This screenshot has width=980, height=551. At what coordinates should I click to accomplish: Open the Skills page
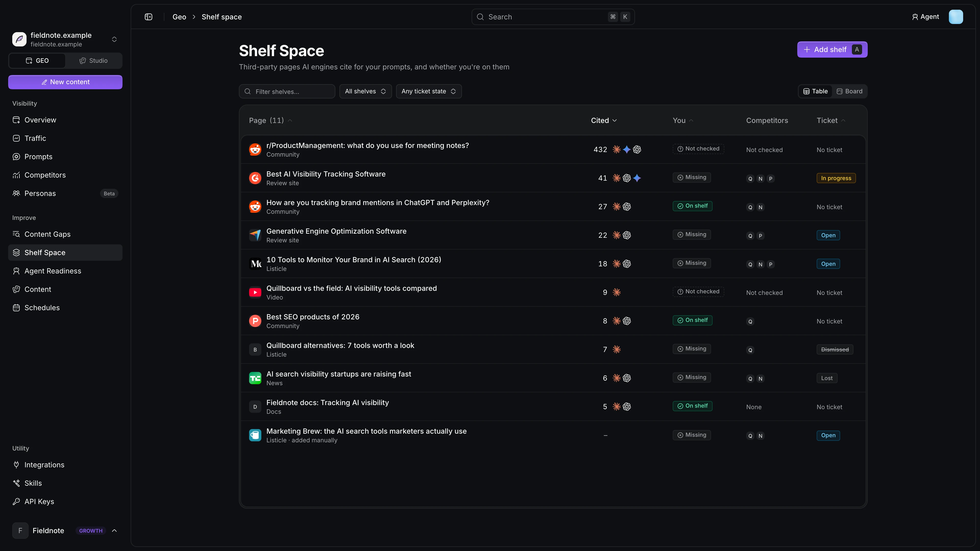coord(65,483)
